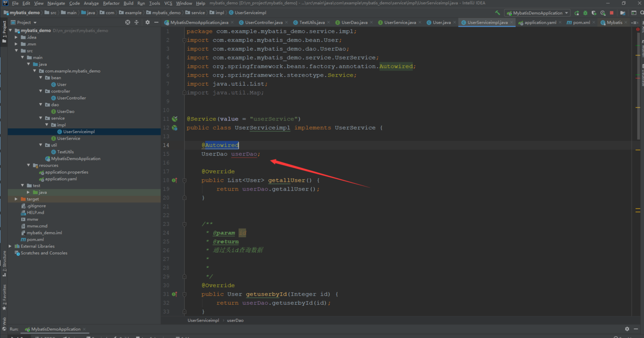Image resolution: width=644 pixels, height=338 pixels.
Task: Collapse the resources folder
Action: pyautogui.click(x=29, y=166)
